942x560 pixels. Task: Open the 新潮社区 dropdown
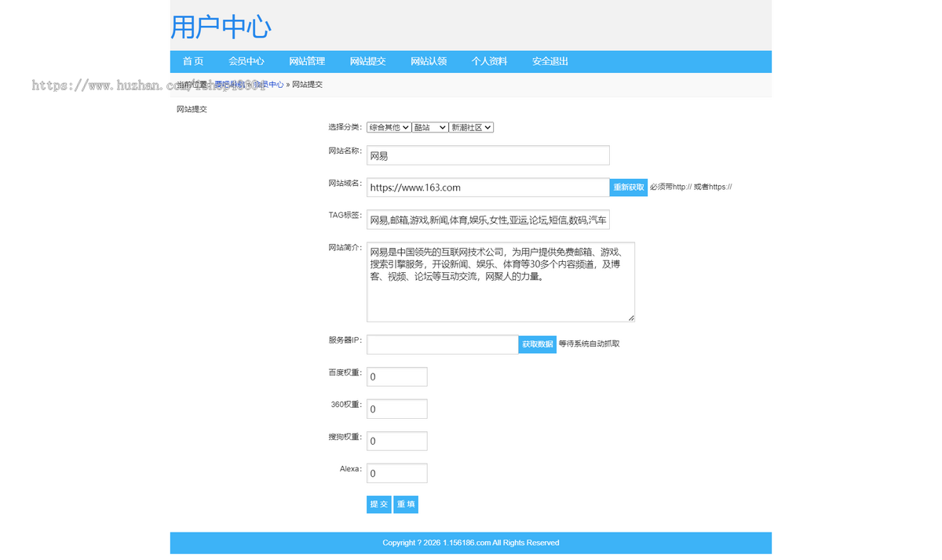(472, 127)
